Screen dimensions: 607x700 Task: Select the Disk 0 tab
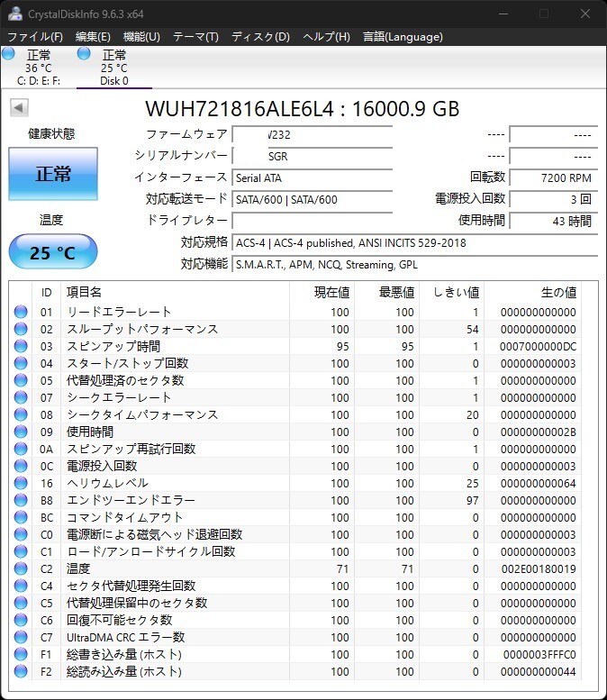point(114,68)
